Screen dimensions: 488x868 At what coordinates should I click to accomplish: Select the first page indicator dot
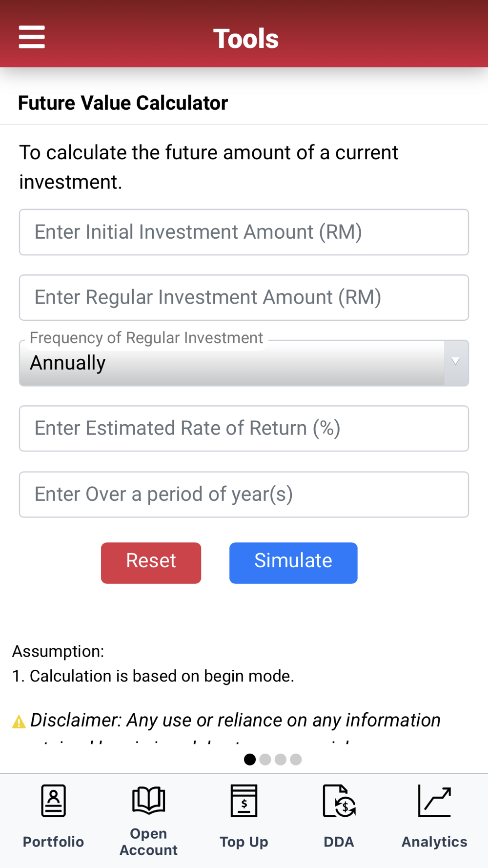pyautogui.click(x=250, y=760)
